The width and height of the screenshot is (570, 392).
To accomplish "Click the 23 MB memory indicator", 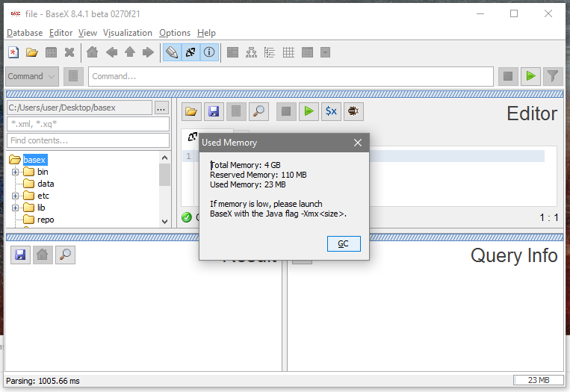I will coord(539,380).
